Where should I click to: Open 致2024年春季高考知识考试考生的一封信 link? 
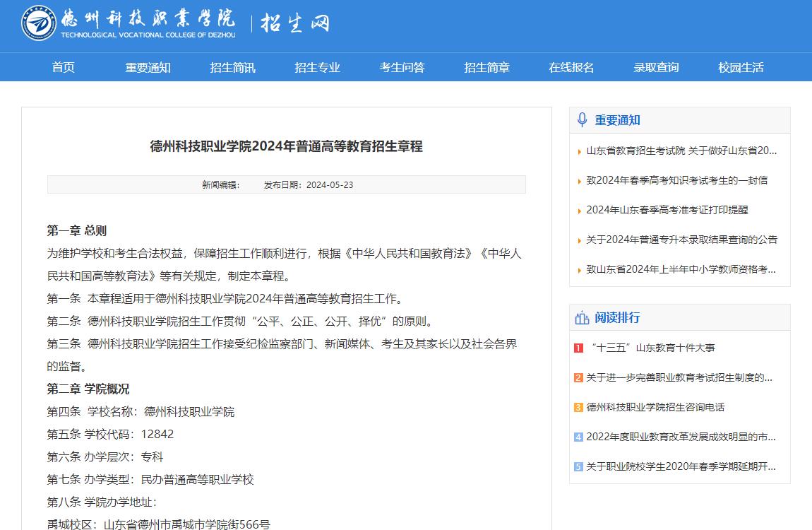coord(677,180)
